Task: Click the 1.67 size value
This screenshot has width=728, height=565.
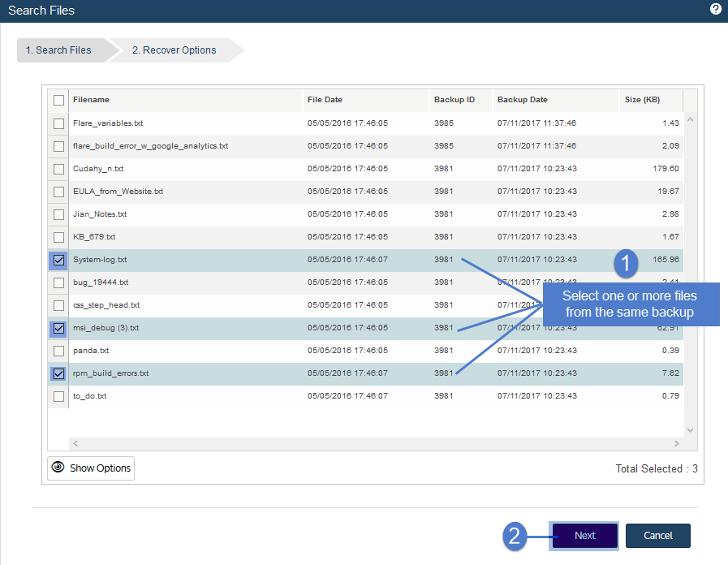Action: point(670,237)
